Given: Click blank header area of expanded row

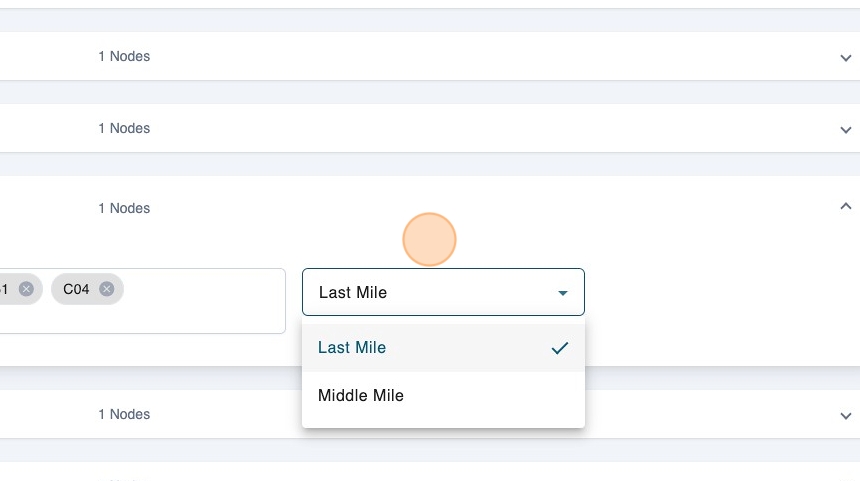Looking at the screenshot, I should click(x=600, y=208).
